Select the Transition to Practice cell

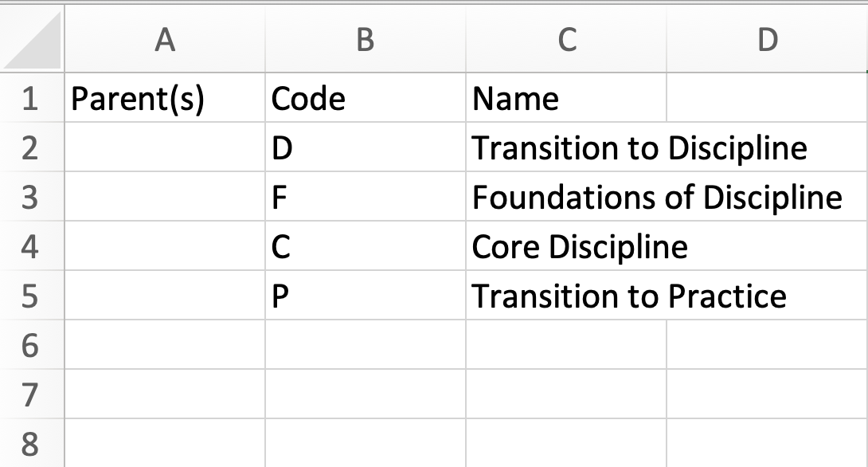pyautogui.click(x=566, y=296)
